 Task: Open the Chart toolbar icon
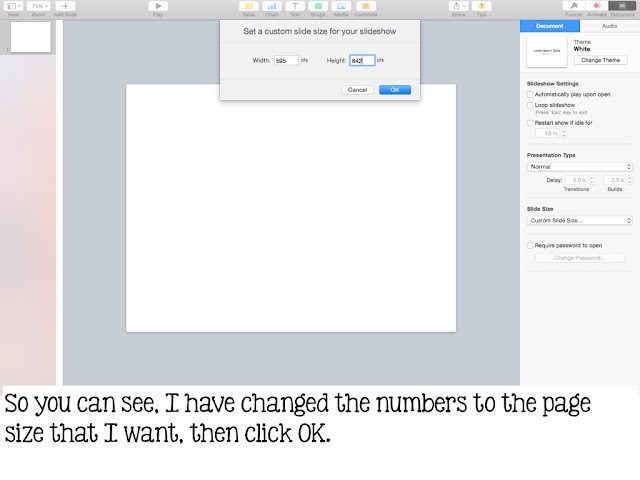click(x=271, y=6)
